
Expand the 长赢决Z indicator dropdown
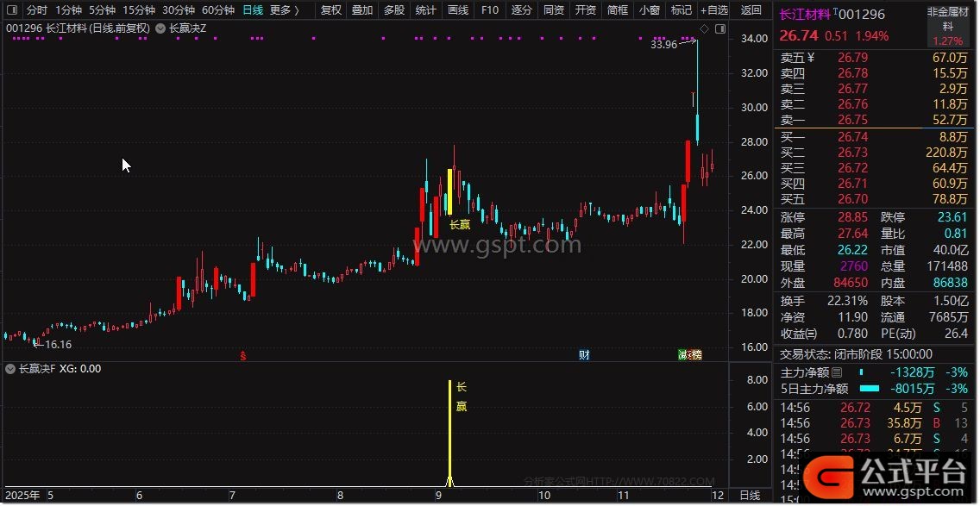point(162,28)
